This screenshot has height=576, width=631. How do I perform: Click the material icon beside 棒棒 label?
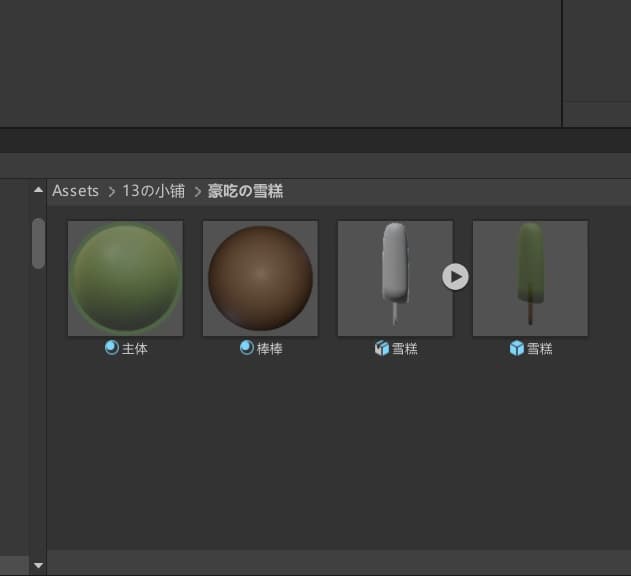247,348
